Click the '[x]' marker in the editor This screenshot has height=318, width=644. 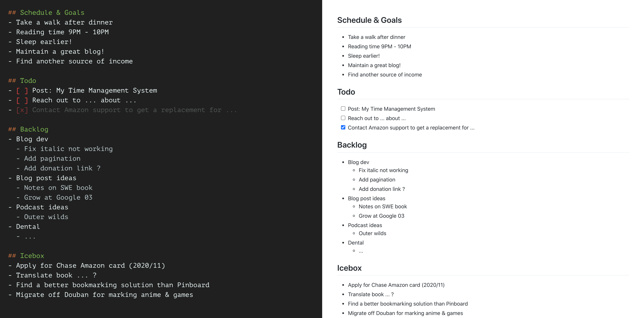(x=22, y=110)
